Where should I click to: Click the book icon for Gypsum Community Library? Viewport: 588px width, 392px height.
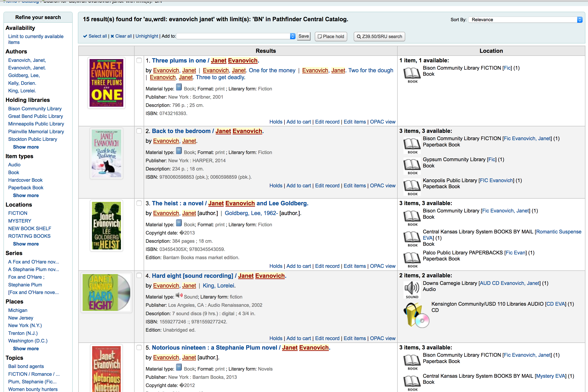pyautogui.click(x=412, y=166)
